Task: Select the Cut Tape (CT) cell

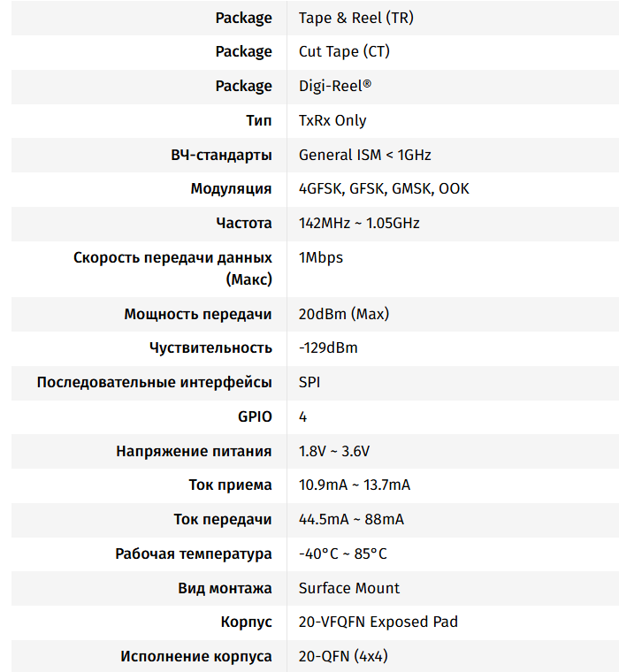Action: pos(344,52)
